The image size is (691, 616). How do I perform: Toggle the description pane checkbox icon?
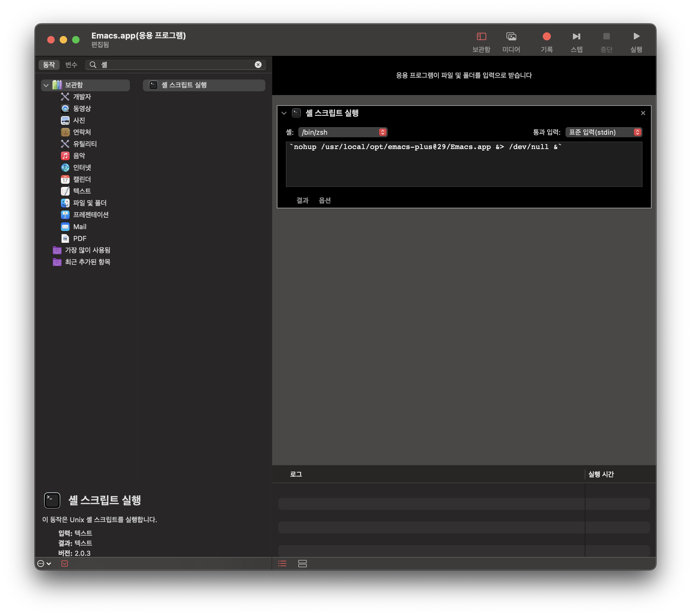click(x=64, y=564)
